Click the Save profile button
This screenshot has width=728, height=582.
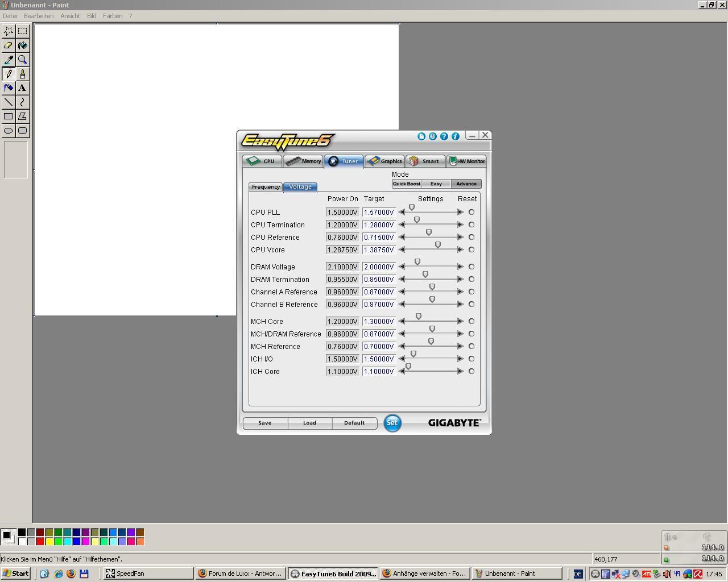[265, 423]
